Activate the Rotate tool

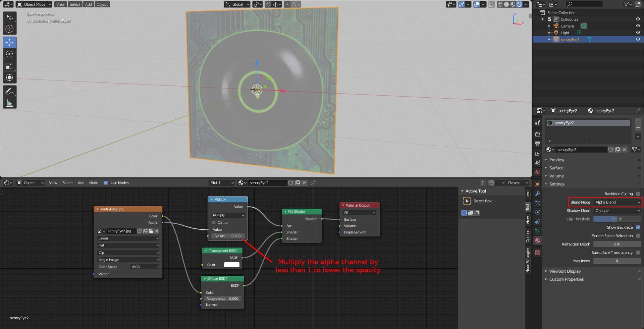(x=9, y=54)
